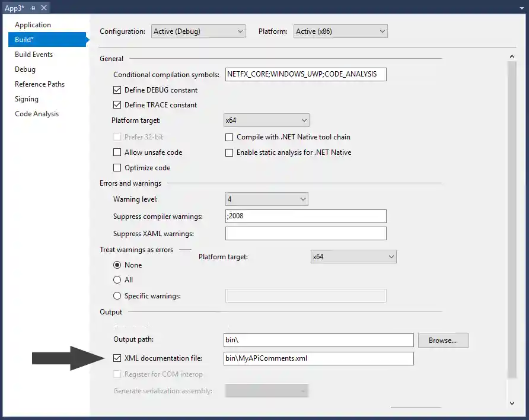The image size is (529, 420).
Task: Click the Browse button for output path
Action: click(443, 340)
